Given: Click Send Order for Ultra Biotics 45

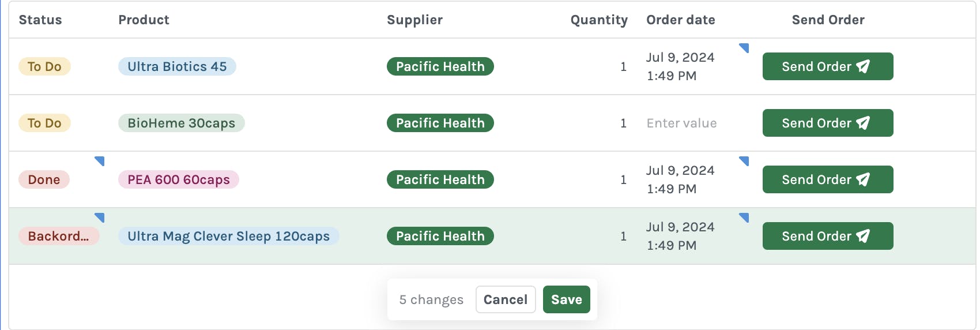Looking at the screenshot, I should [827, 66].
